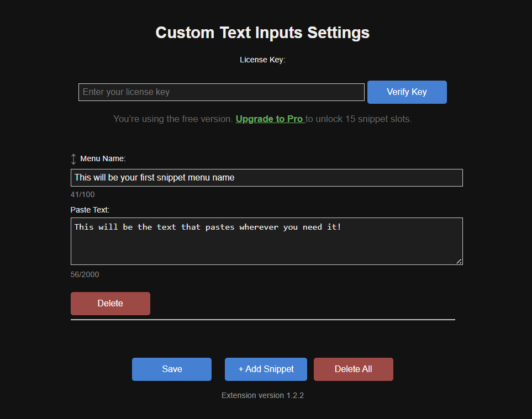The height and width of the screenshot is (419, 532).
Task: Click the 'to unlock 15 snippet slots' text
Action: tap(359, 119)
